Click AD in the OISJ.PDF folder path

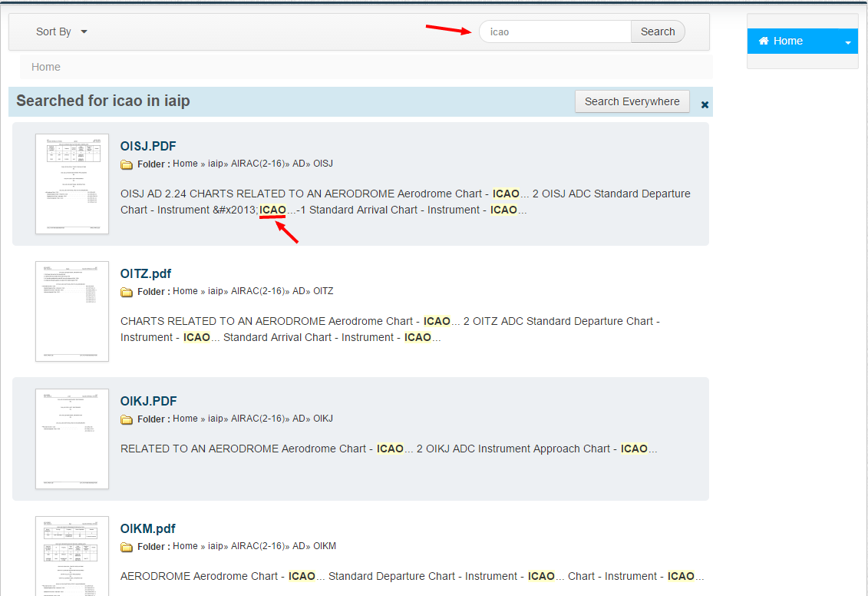[299, 164]
